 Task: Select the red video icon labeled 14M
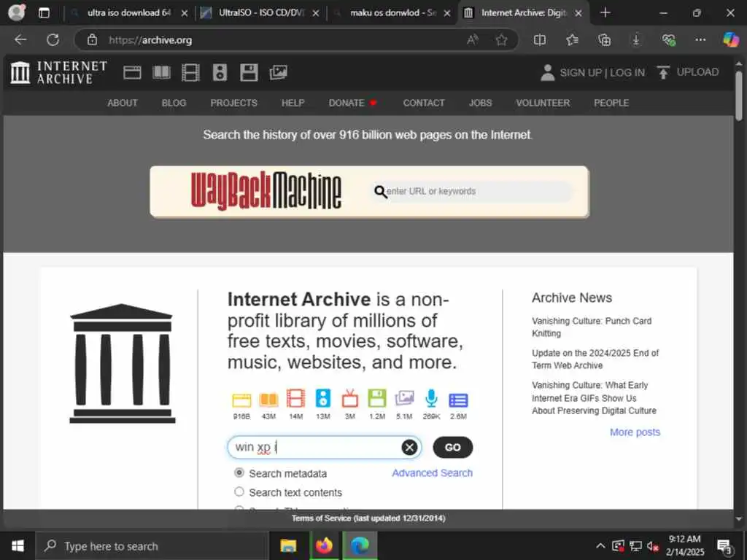coord(296,399)
